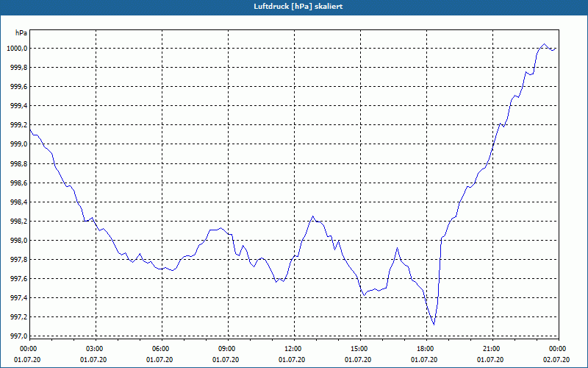The width and height of the screenshot is (588, 368).
Task: Pick the "09:00" time label
Action: coord(226,349)
